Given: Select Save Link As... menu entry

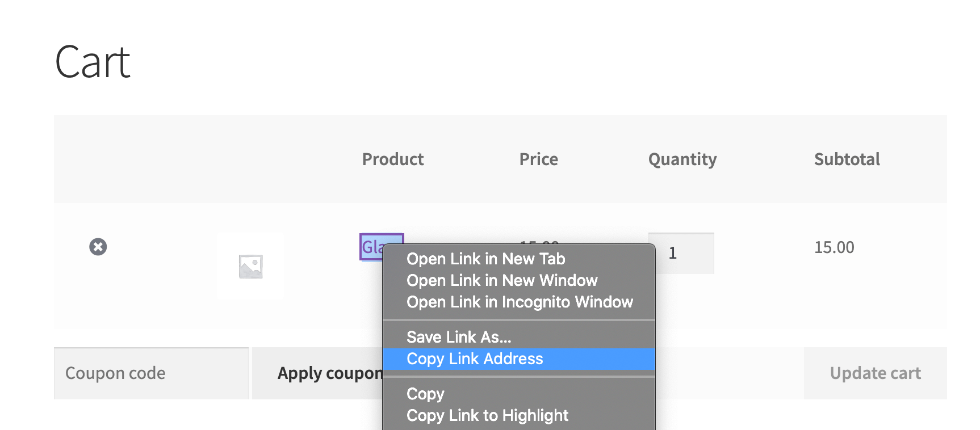Looking at the screenshot, I should point(459,337).
